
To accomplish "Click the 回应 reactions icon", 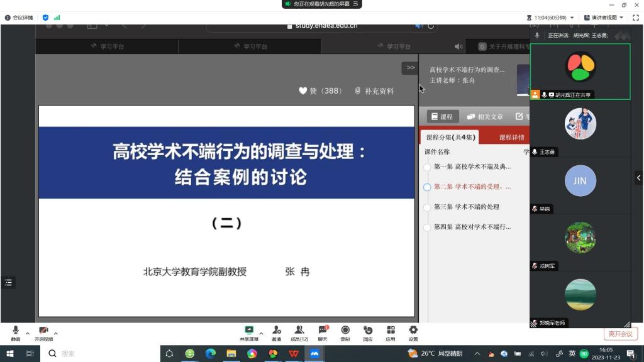I will [368, 333].
